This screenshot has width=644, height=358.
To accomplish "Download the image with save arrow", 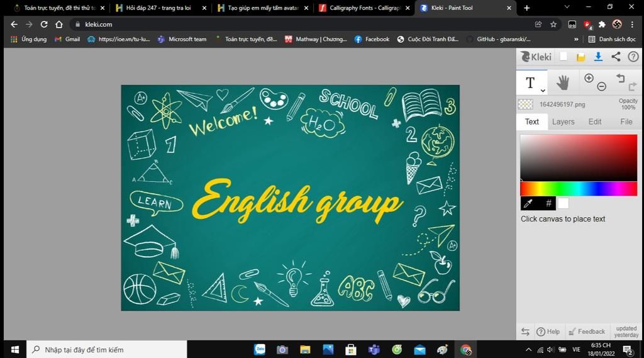I will (599, 57).
